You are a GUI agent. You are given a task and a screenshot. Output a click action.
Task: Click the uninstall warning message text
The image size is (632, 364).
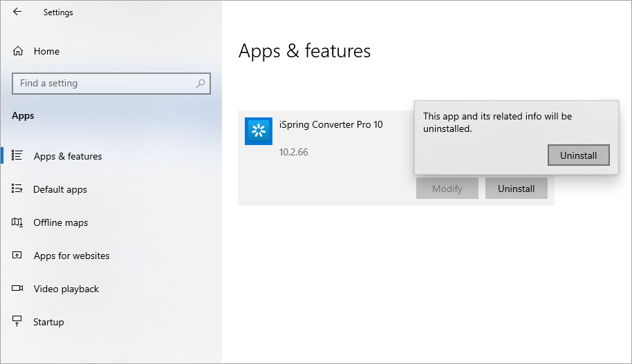[497, 122]
